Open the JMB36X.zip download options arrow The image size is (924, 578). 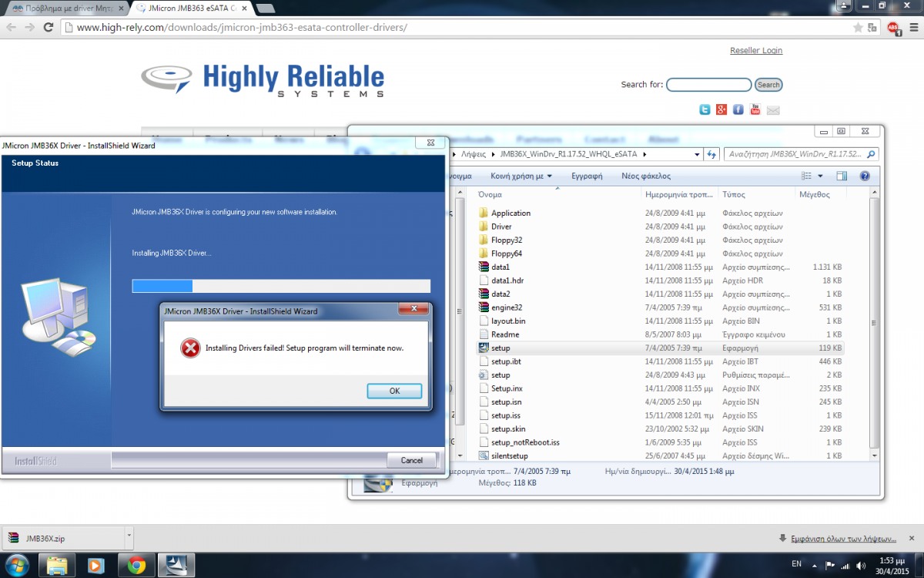click(129, 538)
